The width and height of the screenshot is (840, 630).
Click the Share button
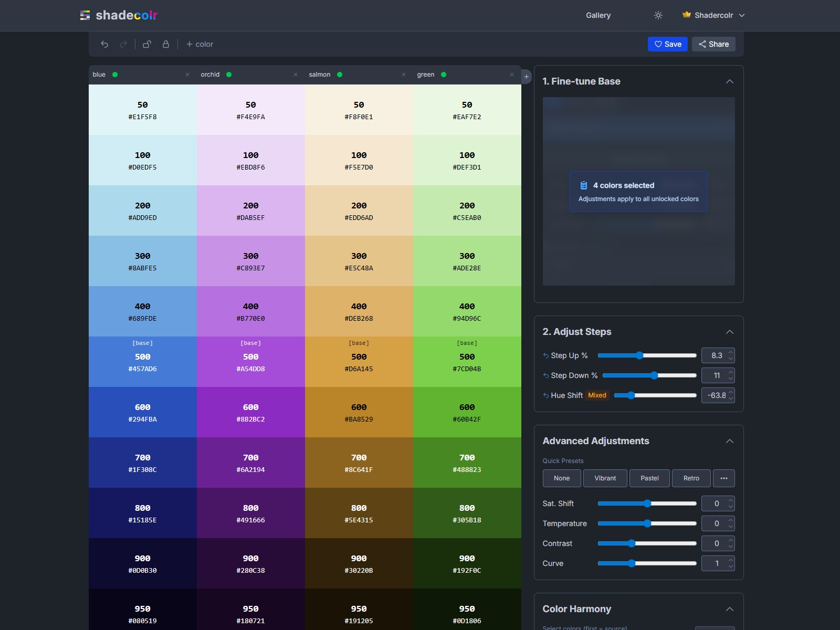point(713,44)
